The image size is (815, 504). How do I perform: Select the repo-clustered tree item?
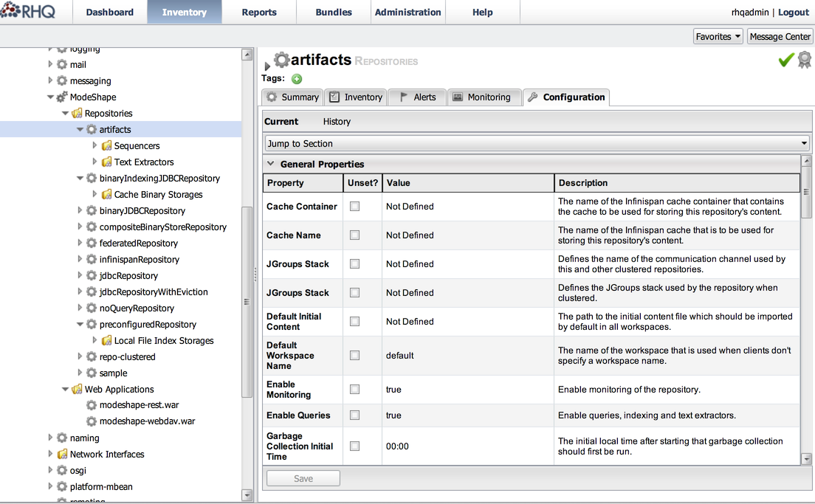pos(127,356)
